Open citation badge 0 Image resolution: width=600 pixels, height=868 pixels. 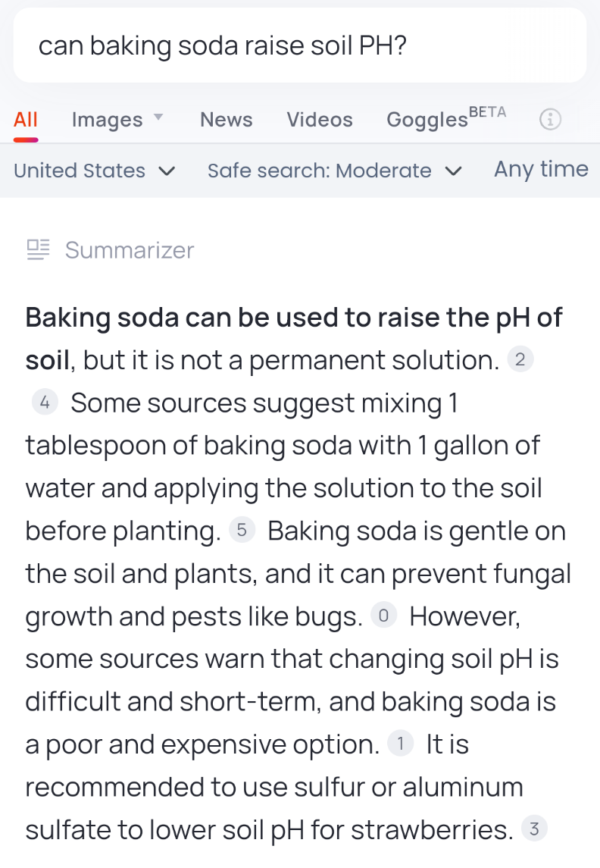pos(383,615)
